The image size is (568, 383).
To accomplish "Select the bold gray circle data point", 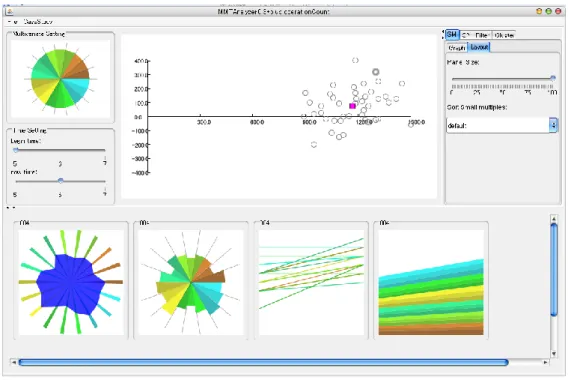I will 376,72.
